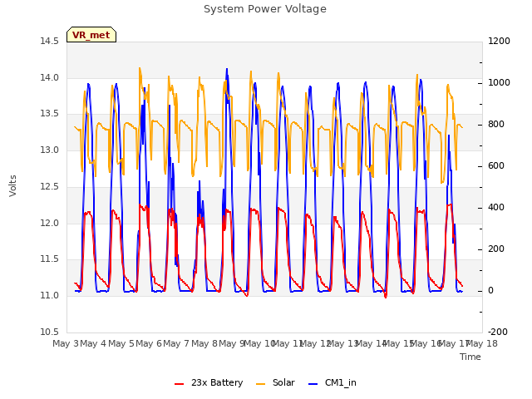Screen dimensions: 532x399
Task: Click the 1200 right axis tick label
Action: [499, 42]
